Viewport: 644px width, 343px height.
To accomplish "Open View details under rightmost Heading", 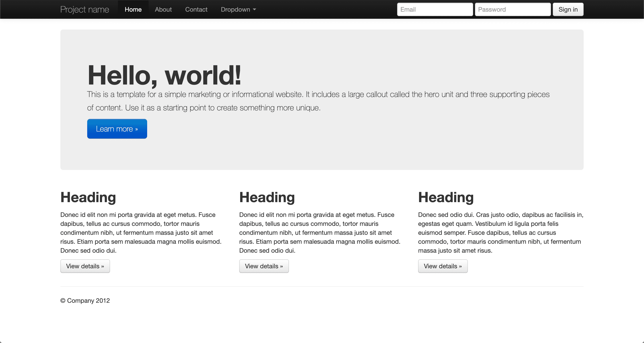I will [443, 266].
